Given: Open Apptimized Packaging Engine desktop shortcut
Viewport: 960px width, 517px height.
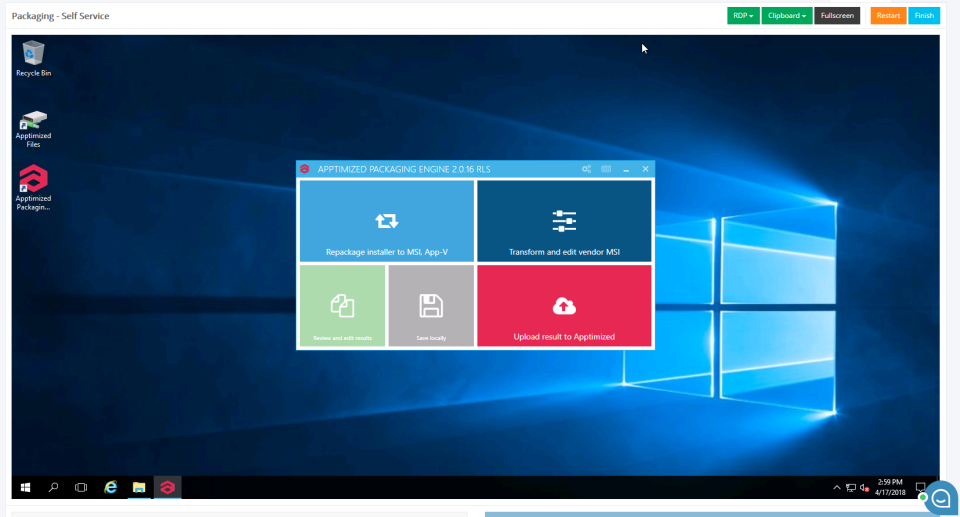Looking at the screenshot, I should coord(33,187).
